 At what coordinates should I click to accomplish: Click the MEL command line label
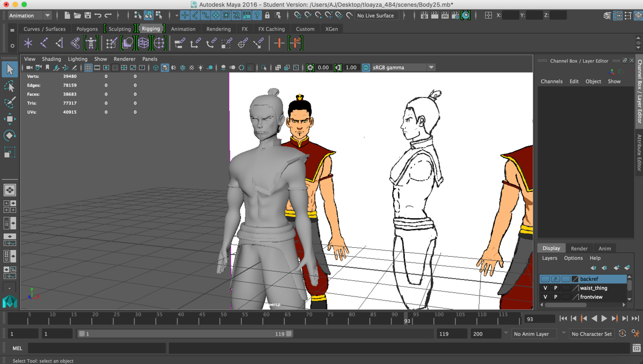click(17, 348)
